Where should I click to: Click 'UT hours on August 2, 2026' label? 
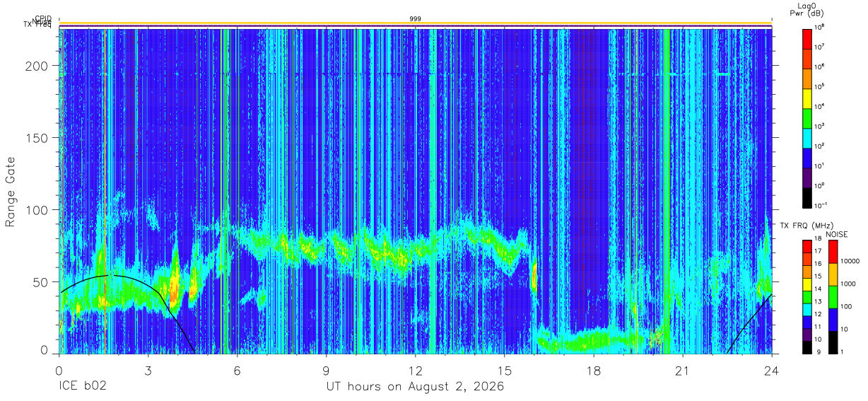click(x=415, y=387)
